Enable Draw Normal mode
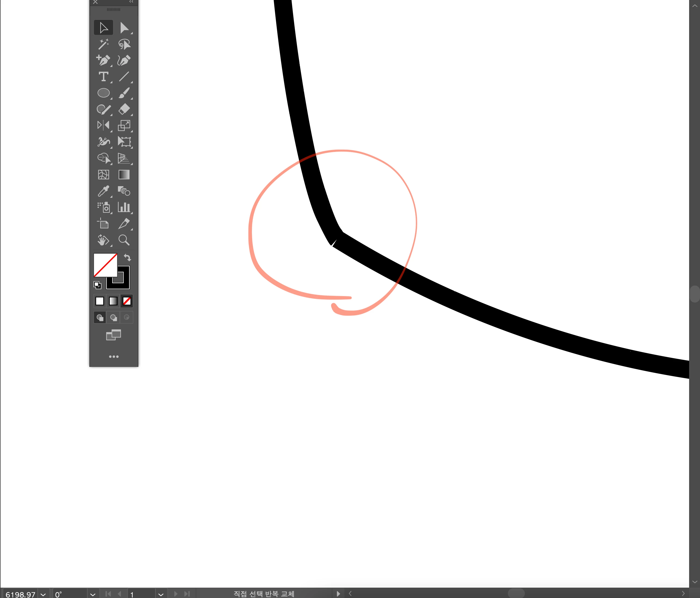Screen dimensions: 700x598 (x=100, y=318)
